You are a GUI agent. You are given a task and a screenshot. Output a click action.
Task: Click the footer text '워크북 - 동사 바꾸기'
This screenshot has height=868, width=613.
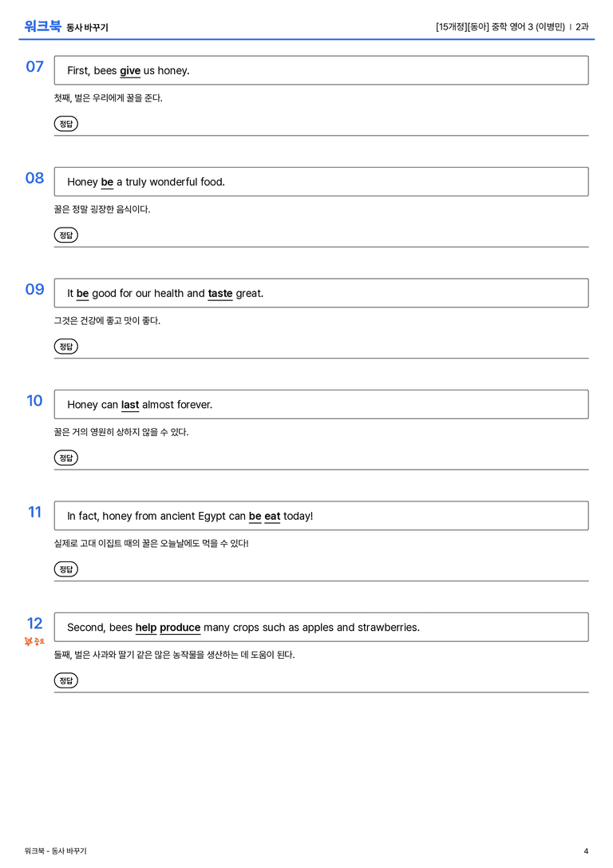55,851
